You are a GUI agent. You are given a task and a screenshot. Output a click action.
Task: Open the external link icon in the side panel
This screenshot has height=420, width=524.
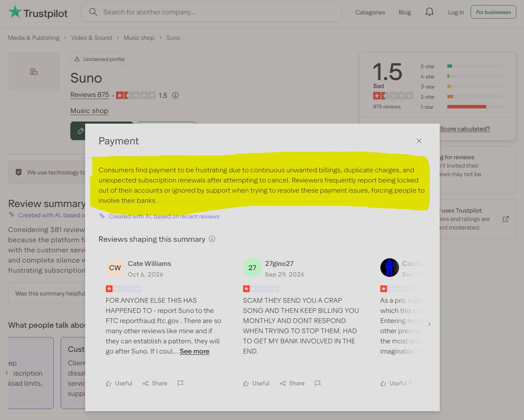(506, 219)
